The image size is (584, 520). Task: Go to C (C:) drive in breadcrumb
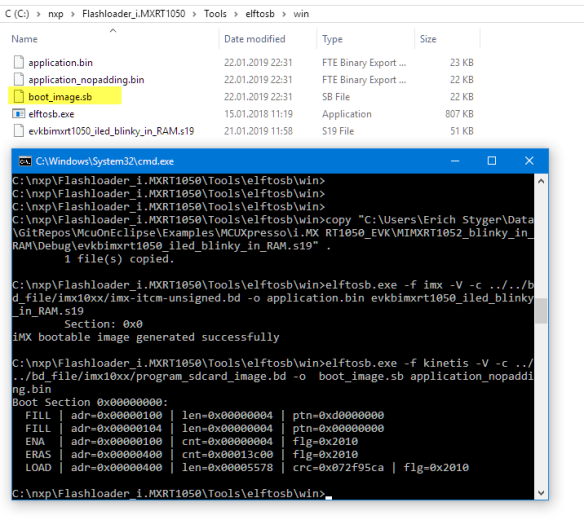(17, 14)
